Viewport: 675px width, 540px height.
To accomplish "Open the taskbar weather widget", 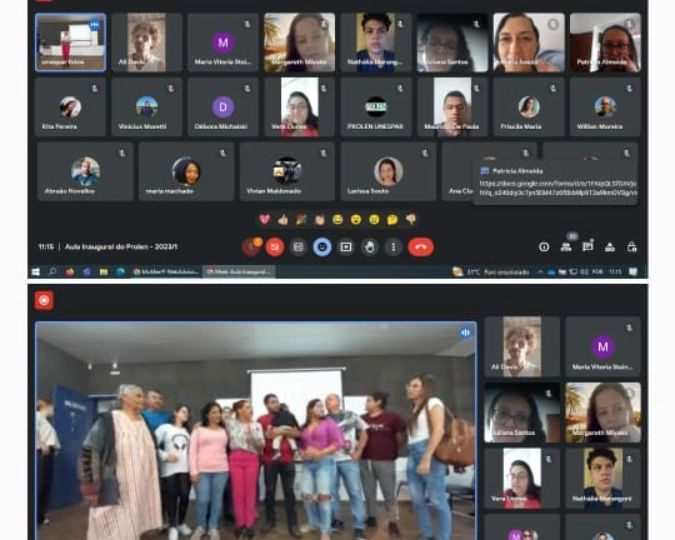I will click(x=490, y=272).
